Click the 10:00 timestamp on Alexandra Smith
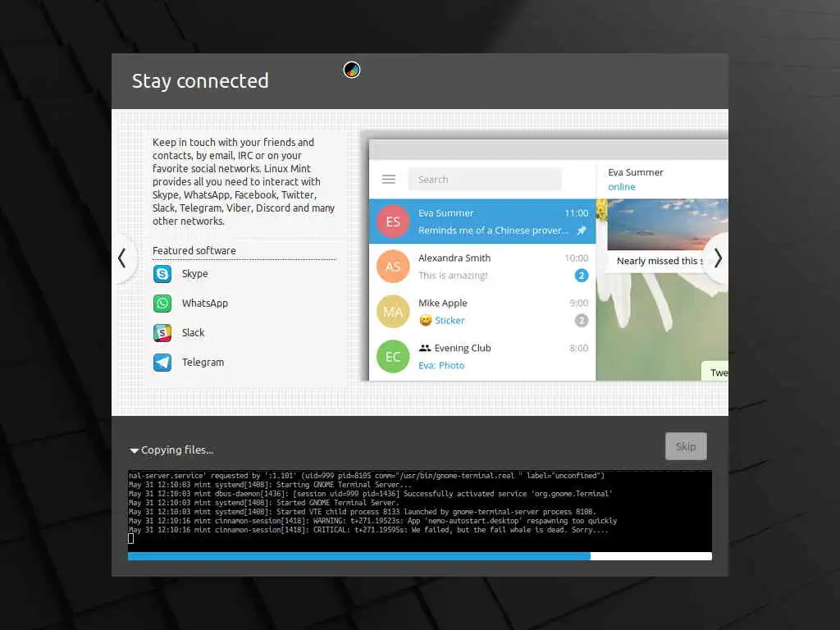 [x=577, y=258]
